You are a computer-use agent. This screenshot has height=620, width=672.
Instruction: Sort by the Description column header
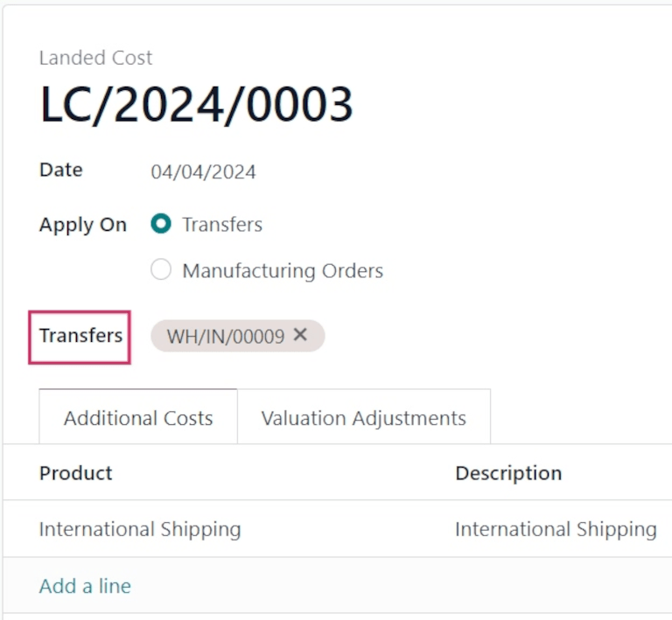pyautogui.click(x=508, y=473)
